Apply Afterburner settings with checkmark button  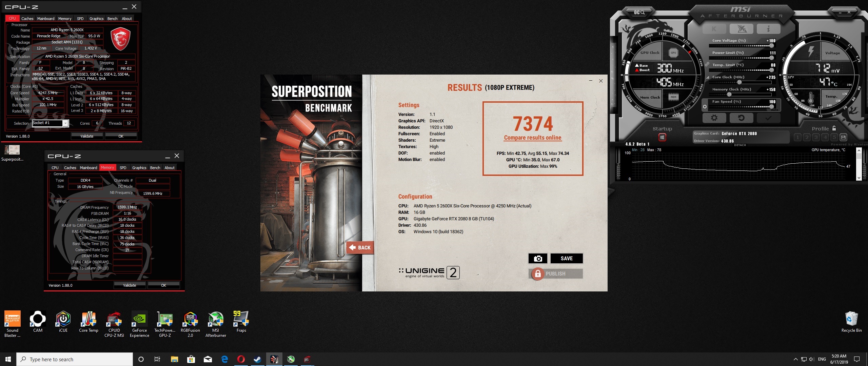(768, 118)
